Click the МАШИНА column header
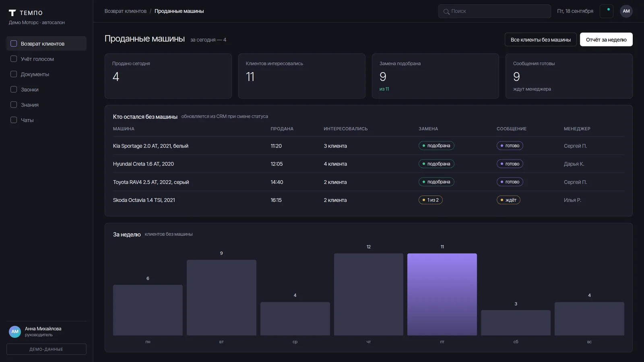The width and height of the screenshot is (644, 362). pos(124,129)
